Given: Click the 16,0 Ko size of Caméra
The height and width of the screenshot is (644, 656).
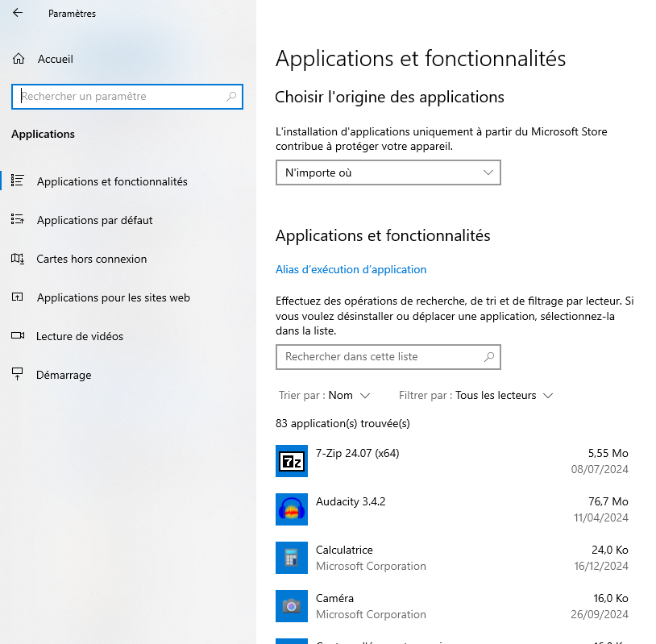Looking at the screenshot, I should [x=611, y=598].
